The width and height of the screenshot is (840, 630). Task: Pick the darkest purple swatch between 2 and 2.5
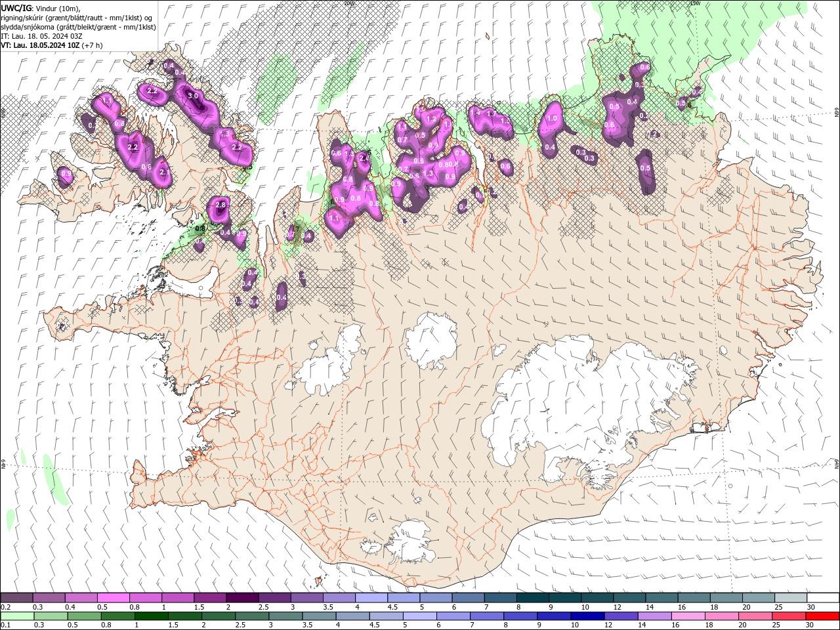[x=241, y=598]
